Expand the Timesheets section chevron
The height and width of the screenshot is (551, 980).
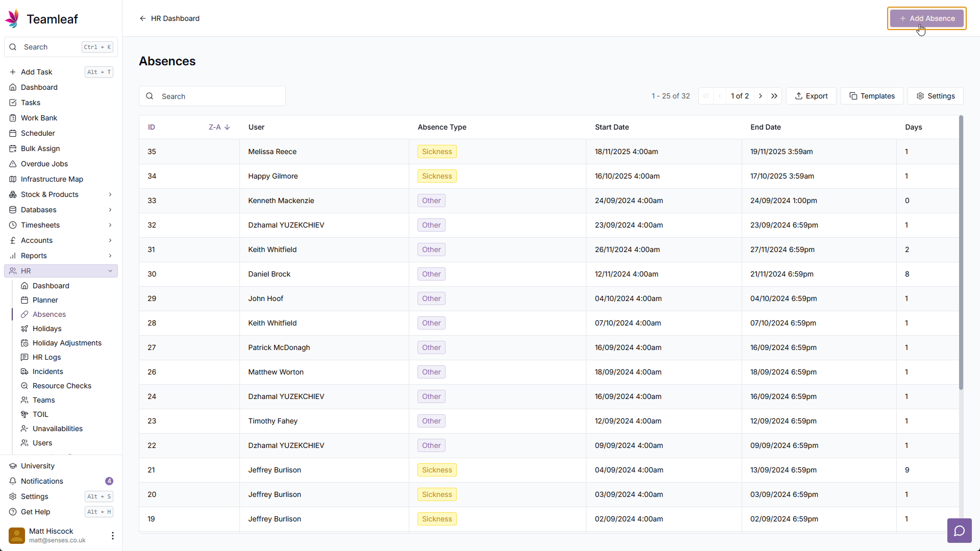pyautogui.click(x=110, y=225)
